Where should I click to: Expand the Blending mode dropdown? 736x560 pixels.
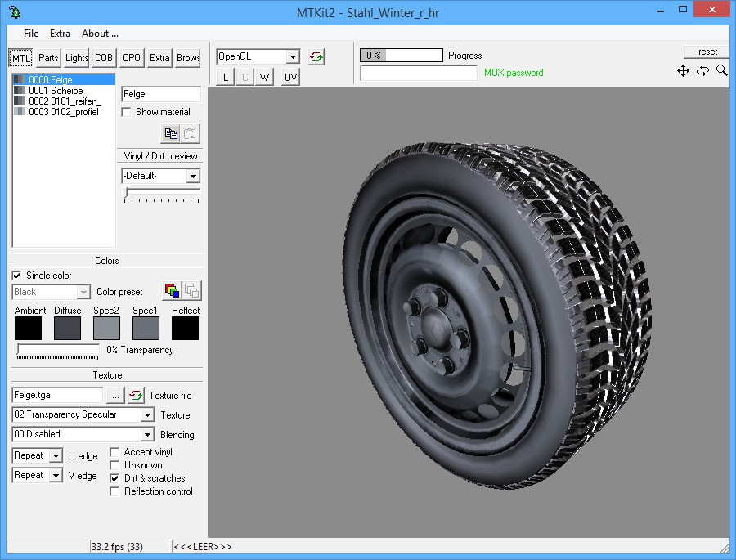147,435
